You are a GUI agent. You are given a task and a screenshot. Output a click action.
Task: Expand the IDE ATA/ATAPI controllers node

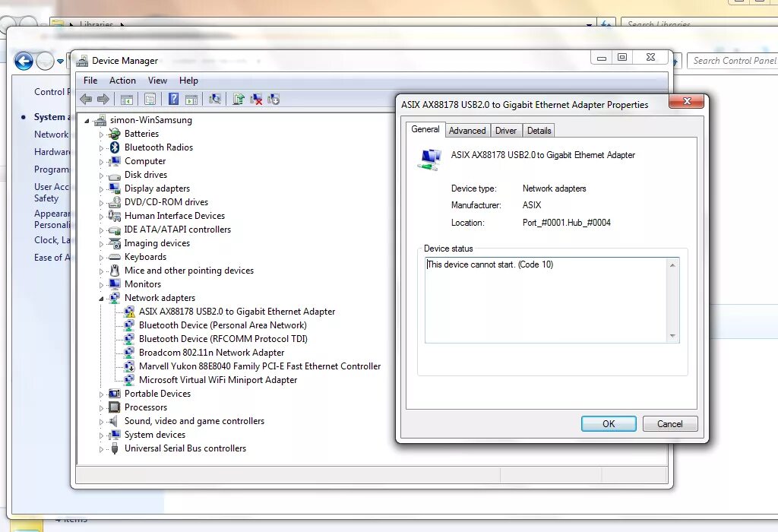[101, 230]
